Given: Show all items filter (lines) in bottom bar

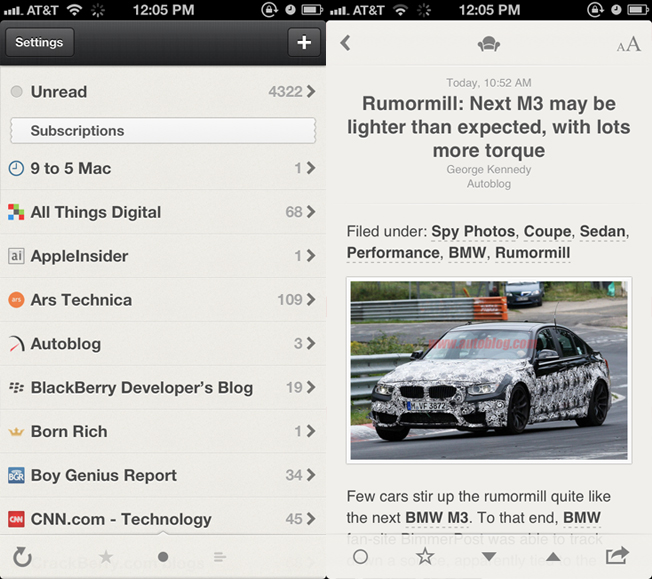Looking at the screenshot, I should point(220,557).
